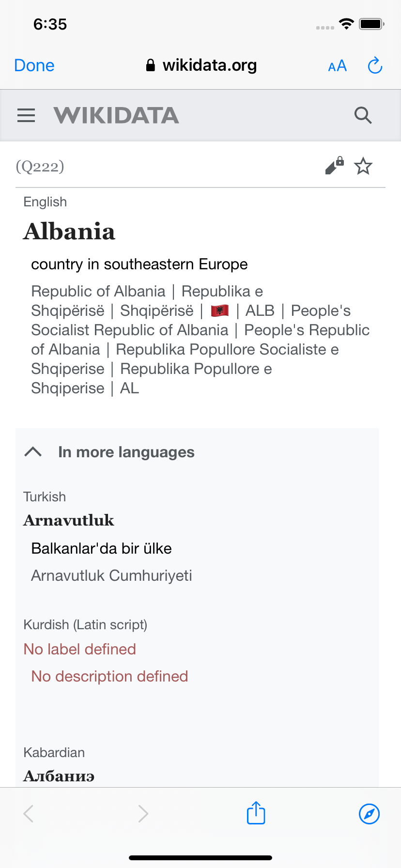Go forward with the right chevron
The height and width of the screenshot is (868, 401).
(x=143, y=814)
